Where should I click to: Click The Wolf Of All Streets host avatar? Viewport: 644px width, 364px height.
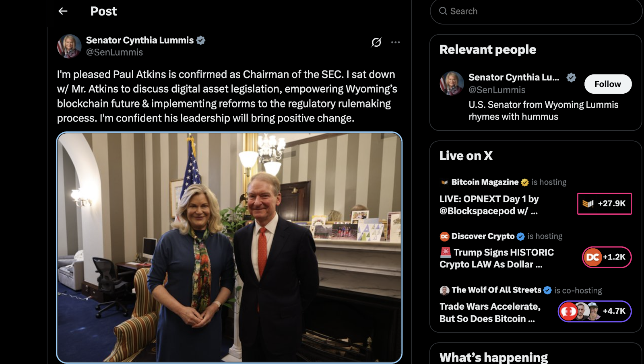coord(444,290)
